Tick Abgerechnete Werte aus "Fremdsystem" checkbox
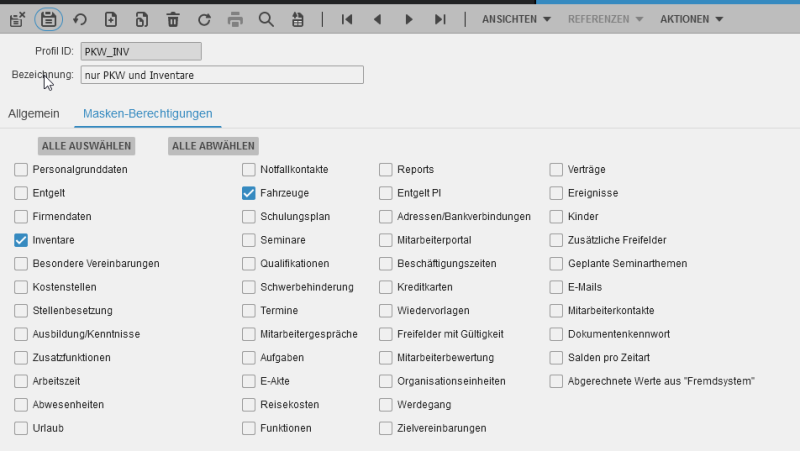 tap(556, 381)
